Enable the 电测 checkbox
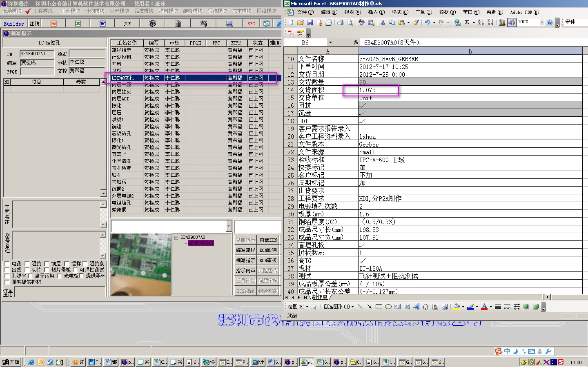 click(7, 264)
